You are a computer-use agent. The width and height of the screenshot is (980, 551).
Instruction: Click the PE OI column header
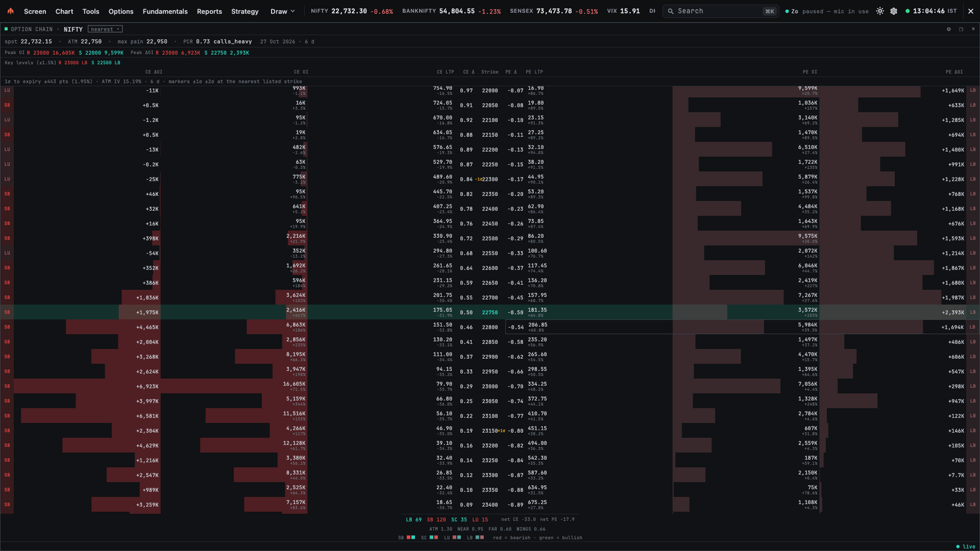pos(810,72)
